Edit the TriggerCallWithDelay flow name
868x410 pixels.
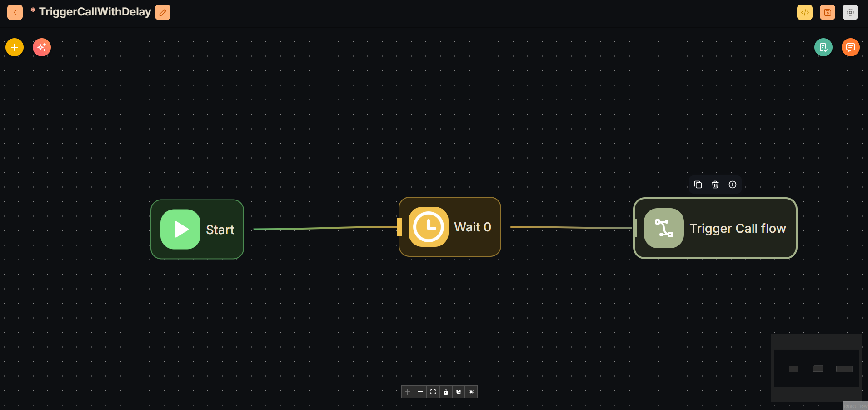tap(163, 12)
